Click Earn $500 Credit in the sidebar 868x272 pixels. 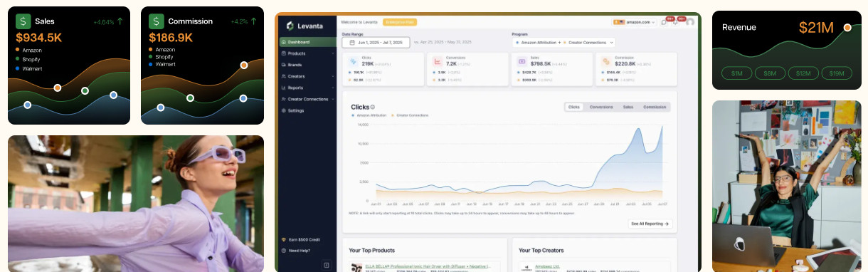point(301,239)
